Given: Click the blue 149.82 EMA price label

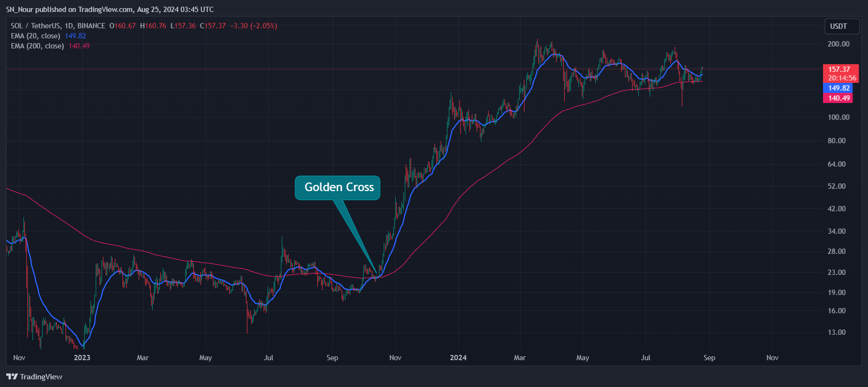Looking at the screenshot, I should click(x=838, y=88).
